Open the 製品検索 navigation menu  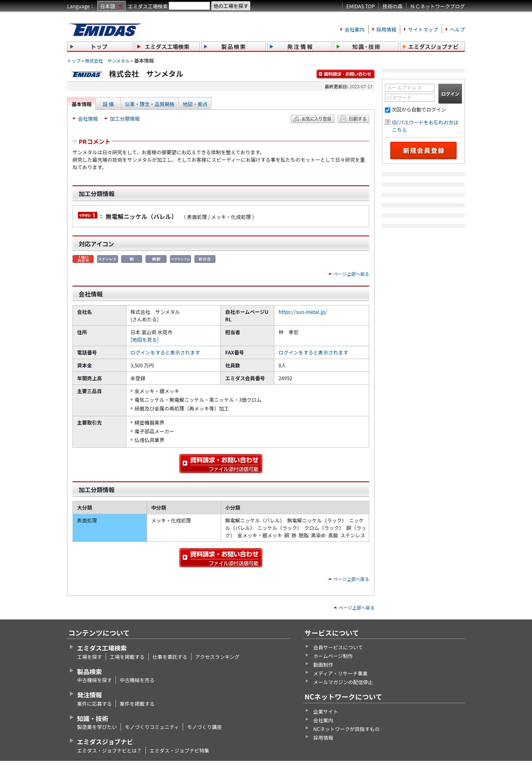(x=233, y=46)
